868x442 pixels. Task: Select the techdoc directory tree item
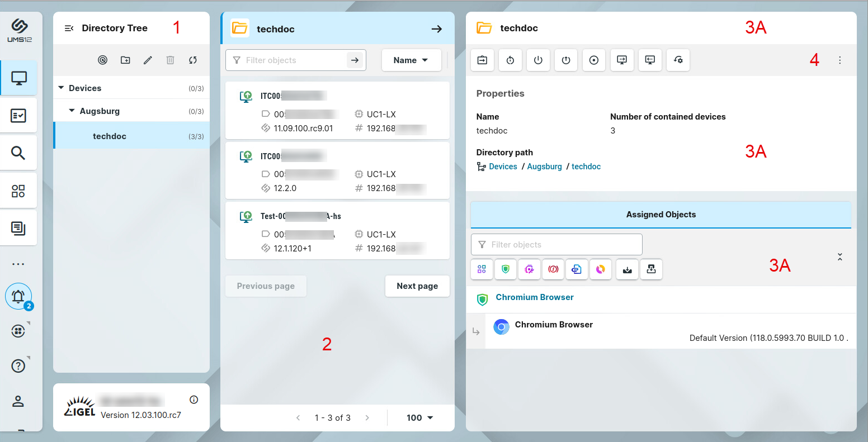110,136
